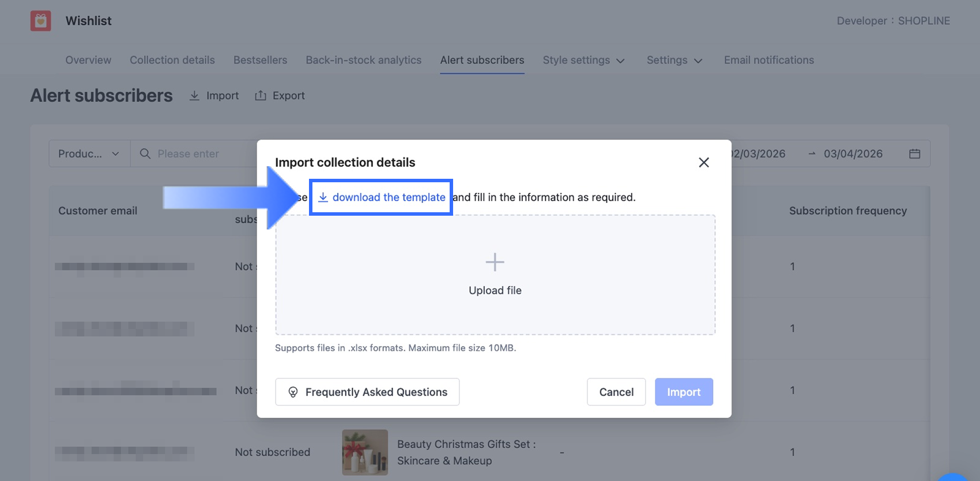Click the Export icon beside page title
Image resolution: width=980 pixels, height=481 pixels.
pyautogui.click(x=261, y=96)
